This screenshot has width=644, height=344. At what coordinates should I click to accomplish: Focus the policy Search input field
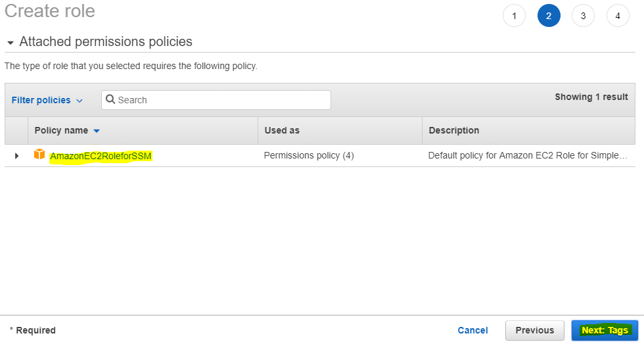click(216, 100)
